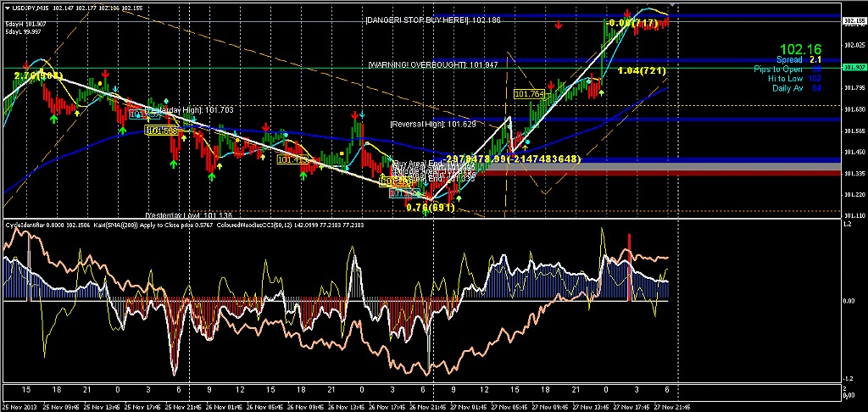Image resolution: width=868 pixels, height=412 pixels.
Task: Click the yellow 2.76(904) swing label
Action: tap(38, 75)
